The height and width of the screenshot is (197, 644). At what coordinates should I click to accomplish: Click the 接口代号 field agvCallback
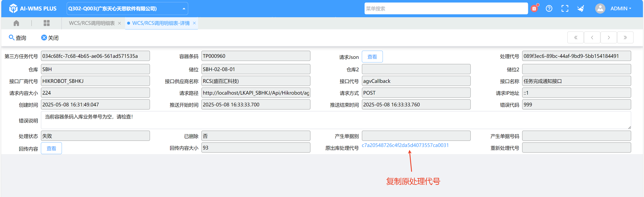tap(416, 81)
